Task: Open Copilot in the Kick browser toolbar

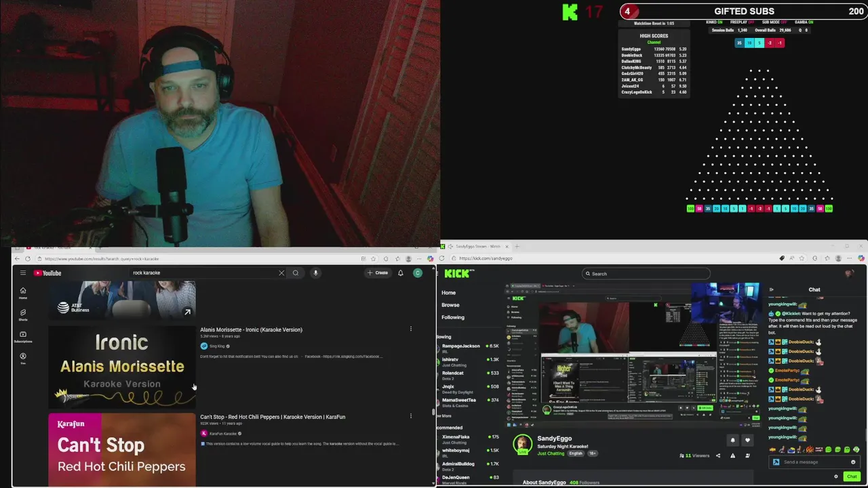Action: pos(861,258)
